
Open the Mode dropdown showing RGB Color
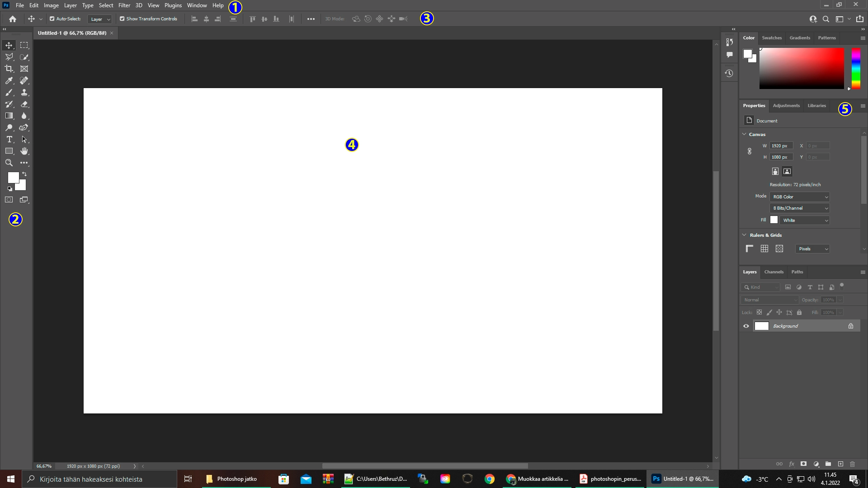[799, 197]
